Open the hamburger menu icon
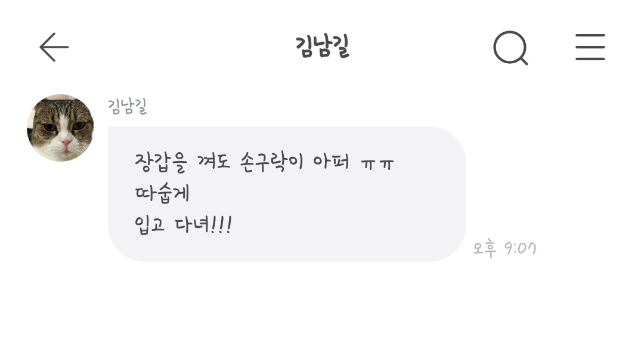644x343 pixels. (590, 47)
